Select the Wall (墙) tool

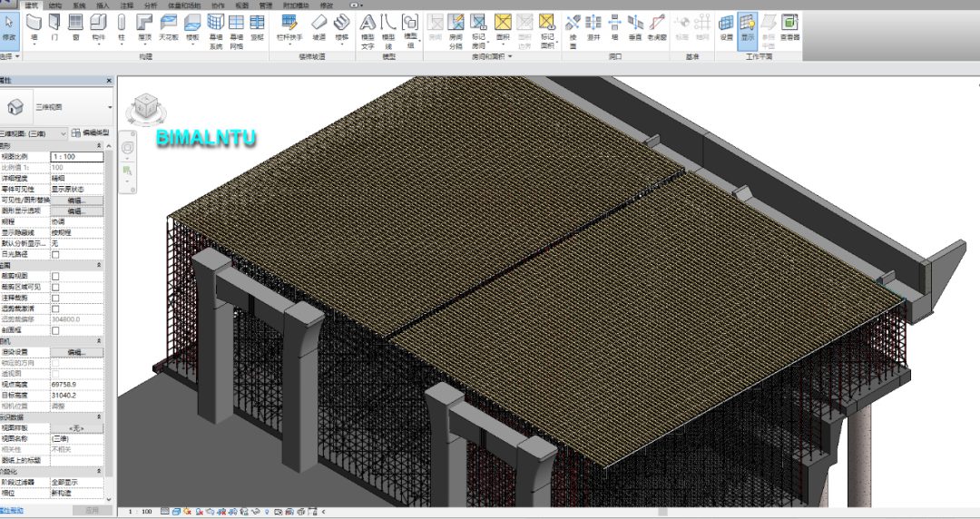tap(34, 29)
